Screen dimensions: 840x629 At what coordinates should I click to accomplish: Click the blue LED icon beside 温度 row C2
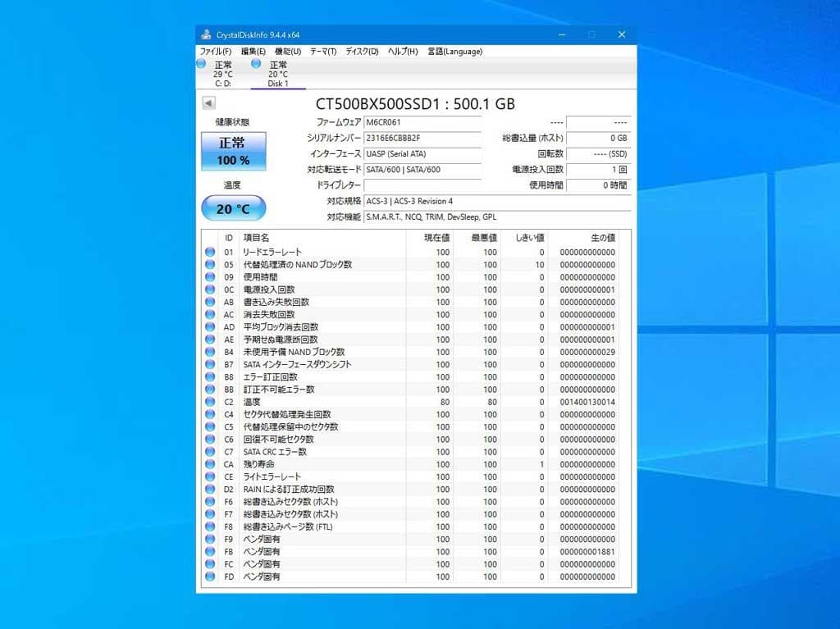coord(211,402)
